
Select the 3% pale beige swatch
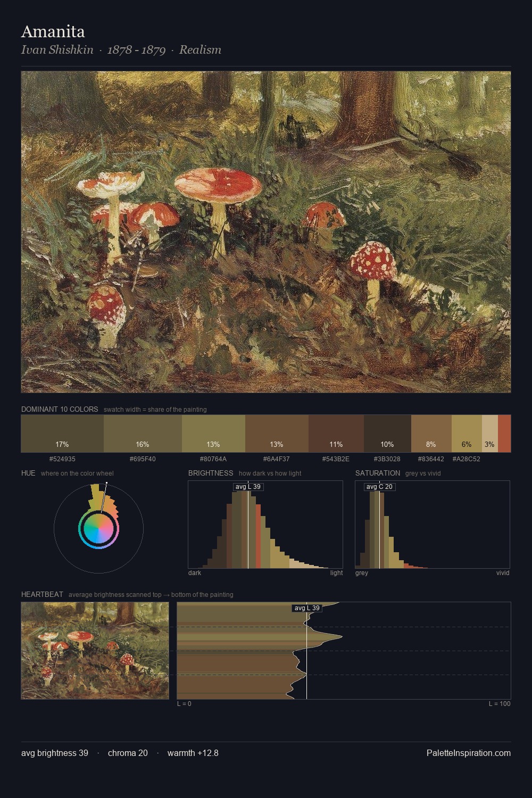(x=490, y=434)
